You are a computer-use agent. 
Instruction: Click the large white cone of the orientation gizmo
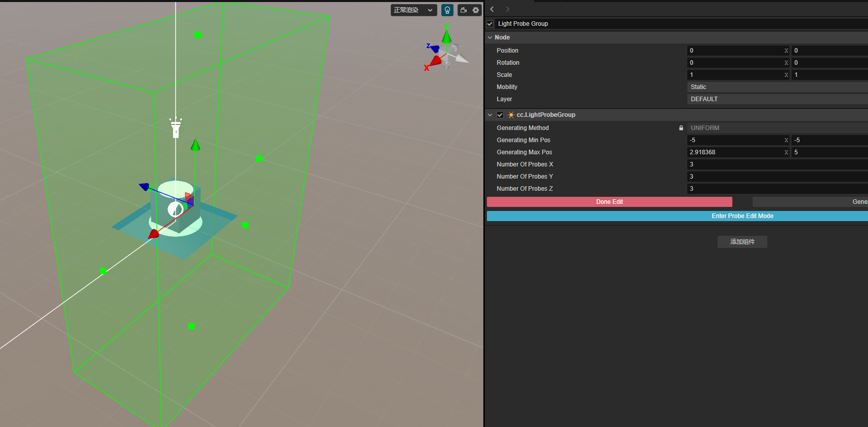pyautogui.click(x=461, y=59)
